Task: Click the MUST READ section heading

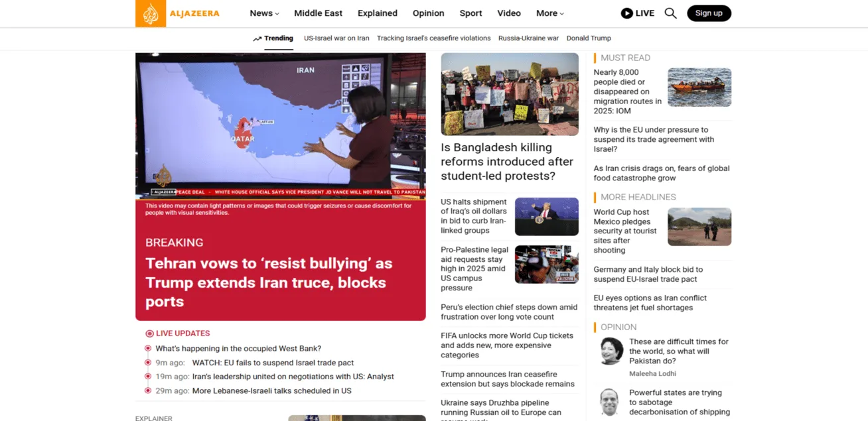Action: point(625,58)
